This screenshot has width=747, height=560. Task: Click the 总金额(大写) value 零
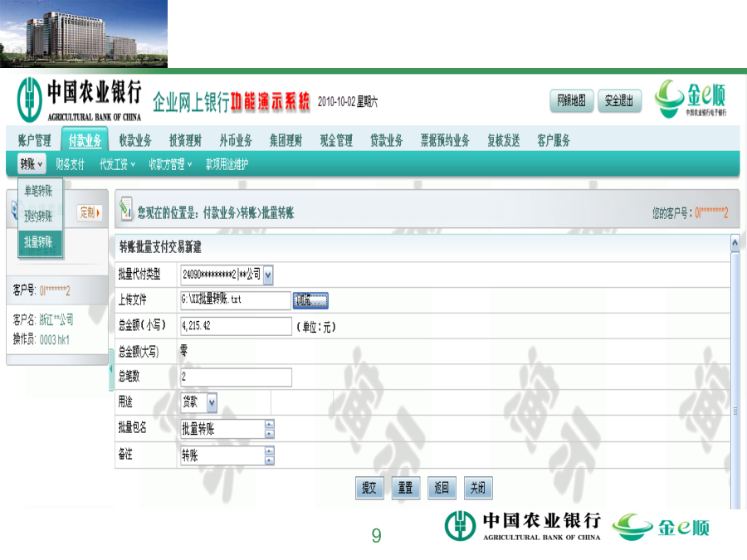point(184,351)
